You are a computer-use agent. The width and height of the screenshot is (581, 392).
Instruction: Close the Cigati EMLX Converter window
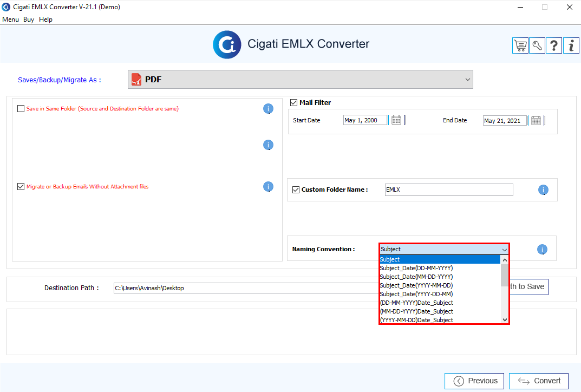point(570,7)
